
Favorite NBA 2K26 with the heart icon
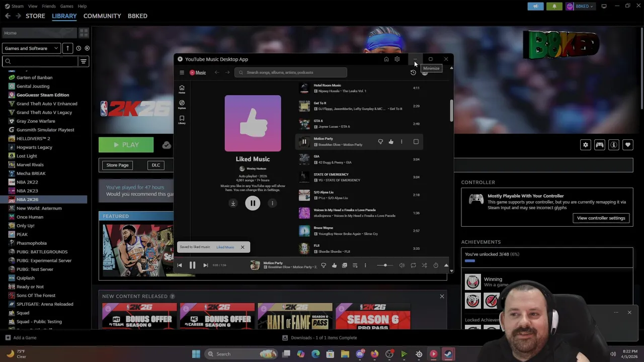[x=628, y=145]
